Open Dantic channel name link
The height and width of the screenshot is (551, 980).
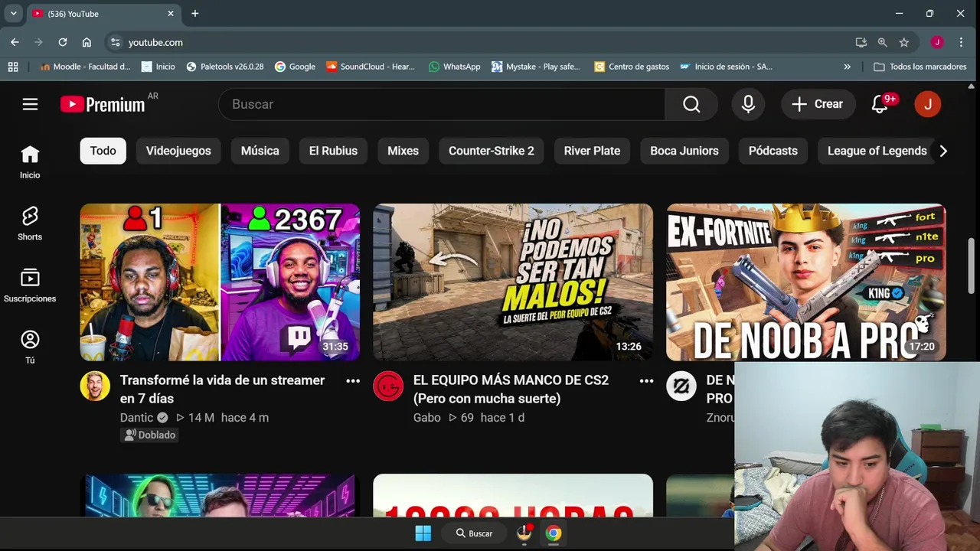(136, 418)
